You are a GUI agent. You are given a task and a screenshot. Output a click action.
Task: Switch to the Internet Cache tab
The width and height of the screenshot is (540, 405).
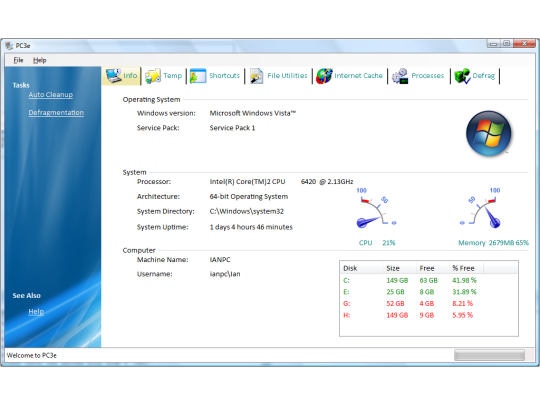click(350, 76)
